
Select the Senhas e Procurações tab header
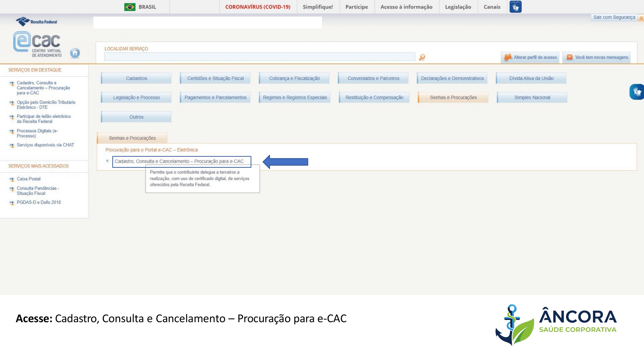[132, 138]
